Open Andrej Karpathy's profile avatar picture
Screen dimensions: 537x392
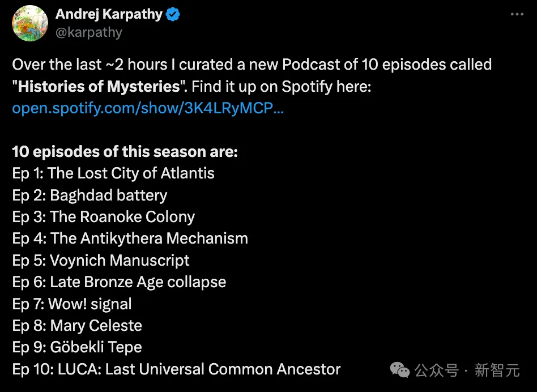[30, 23]
